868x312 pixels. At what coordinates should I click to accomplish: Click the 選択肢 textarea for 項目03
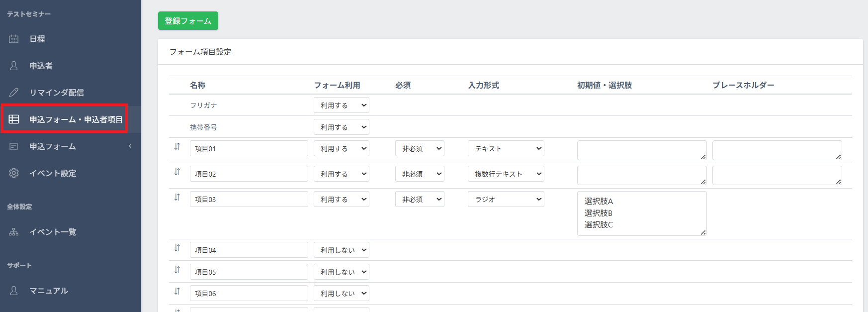pyautogui.click(x=641, y=213)
